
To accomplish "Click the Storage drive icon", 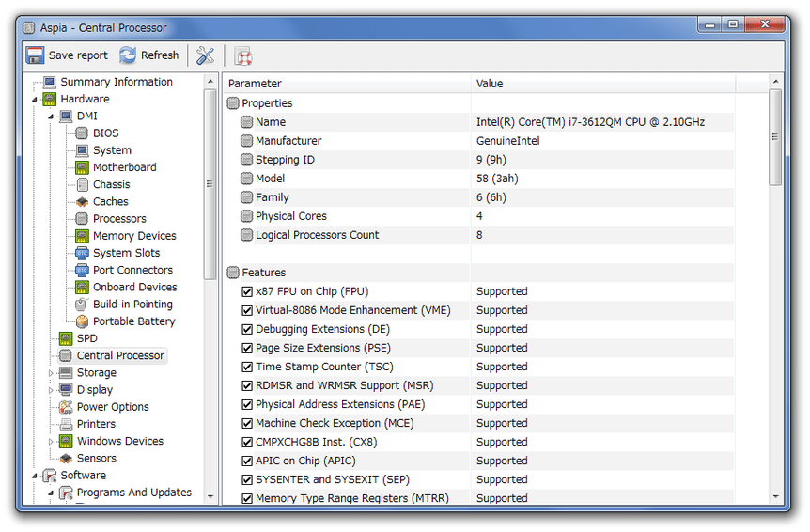I will 66,372.
